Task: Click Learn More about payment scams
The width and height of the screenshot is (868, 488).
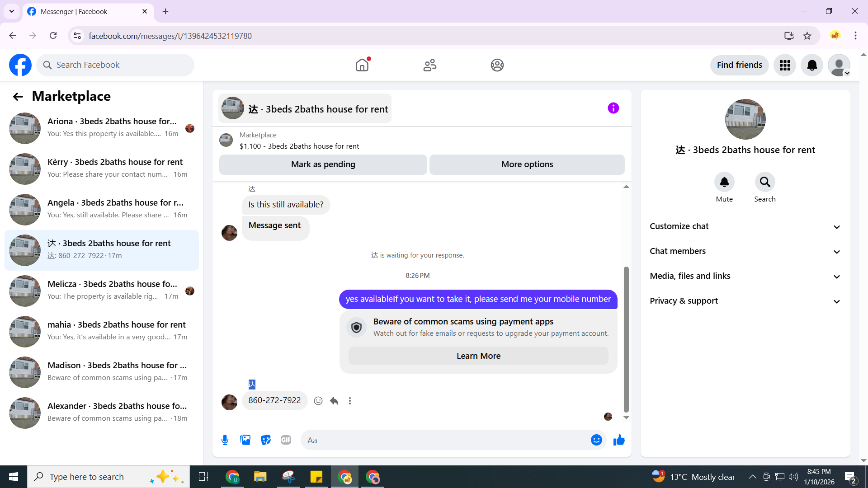Action: coord(478,356)
